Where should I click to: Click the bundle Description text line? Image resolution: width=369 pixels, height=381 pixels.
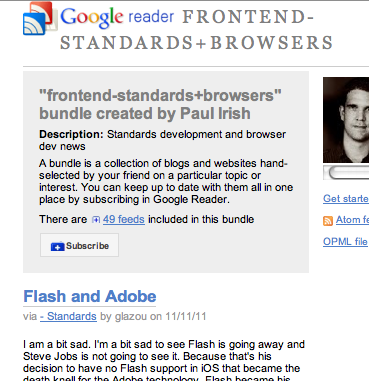tap(162, 140)
